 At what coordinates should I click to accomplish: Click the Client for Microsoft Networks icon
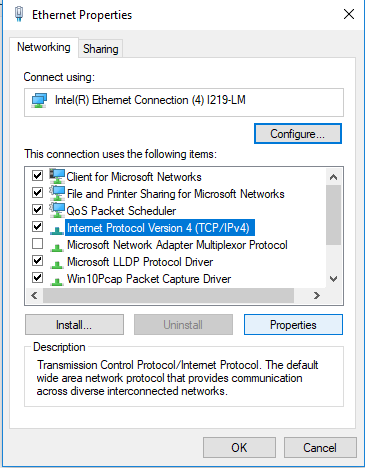[x=57, y=176]
